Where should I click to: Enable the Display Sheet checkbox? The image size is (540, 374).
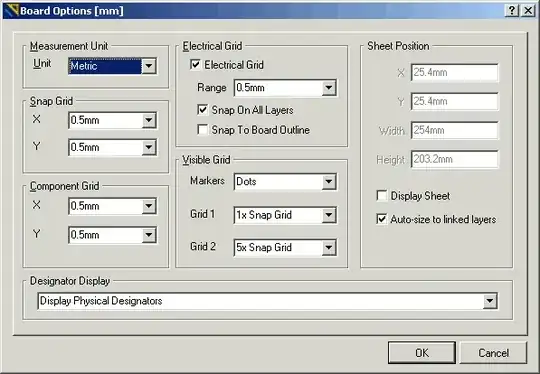(x=382, y=196)
